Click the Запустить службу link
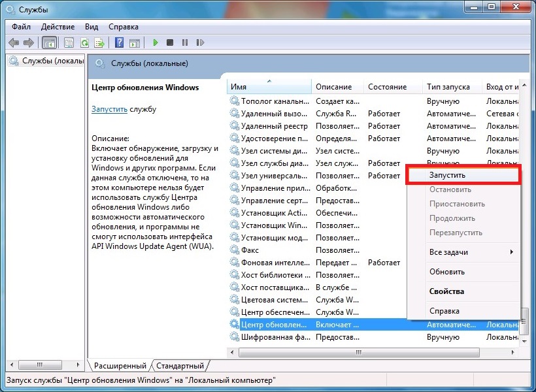 click(x=109, y=109)
